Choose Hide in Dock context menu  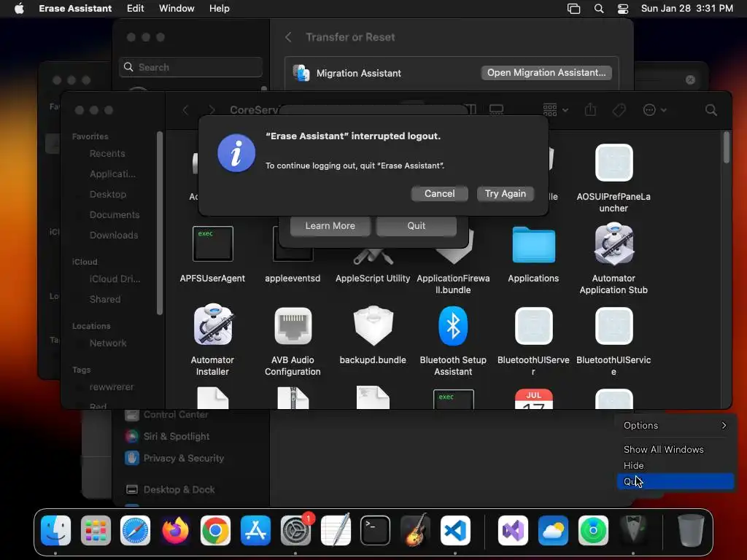676,466
